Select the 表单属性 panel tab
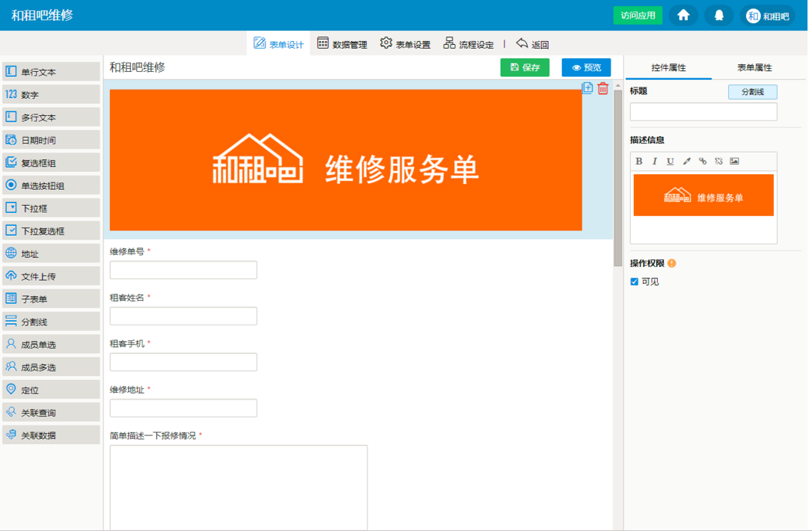812x531 pixels. [x=754, y=68]
